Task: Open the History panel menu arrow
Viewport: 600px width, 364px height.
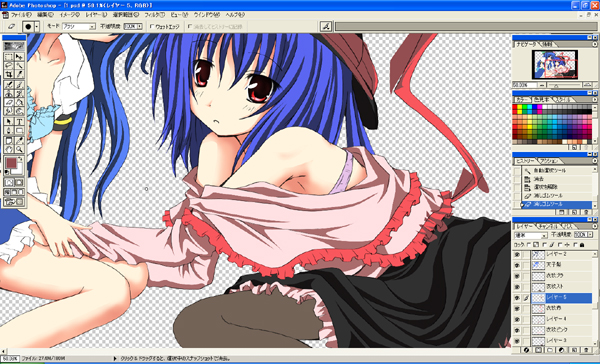Action: click(595, 160)
